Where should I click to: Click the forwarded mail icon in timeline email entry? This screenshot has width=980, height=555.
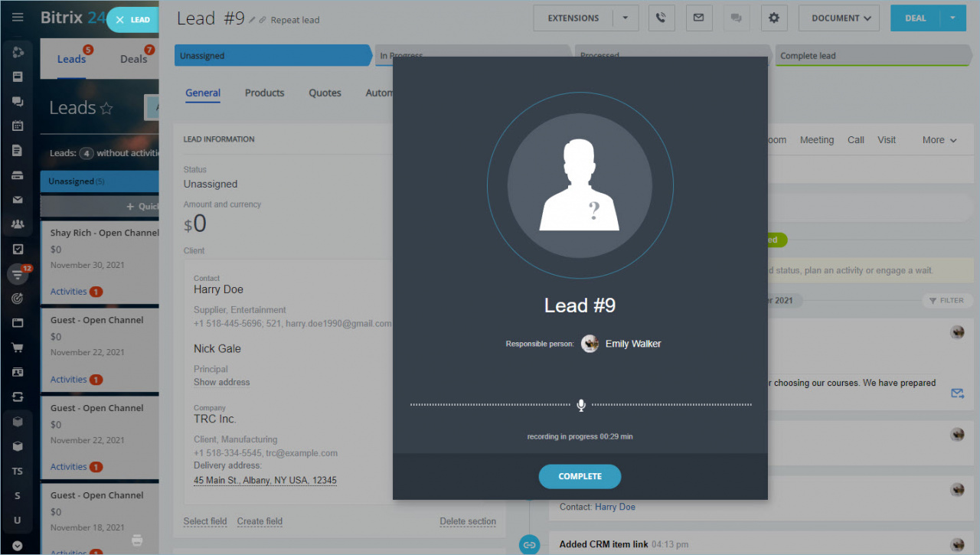coord(957,393)
